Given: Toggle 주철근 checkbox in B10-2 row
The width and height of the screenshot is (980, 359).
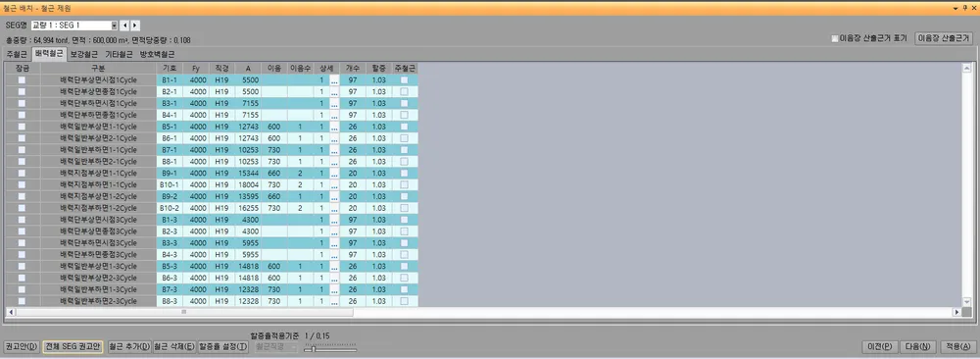Looking at the screenshot, I should pos(405,208).
